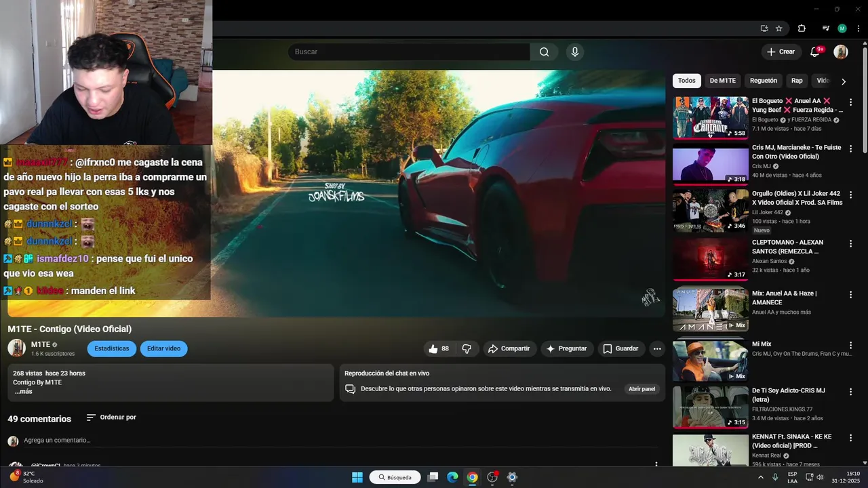Open options for Cris MJ Te Fuiste video

pyautogui.click(x=850, y=148)
